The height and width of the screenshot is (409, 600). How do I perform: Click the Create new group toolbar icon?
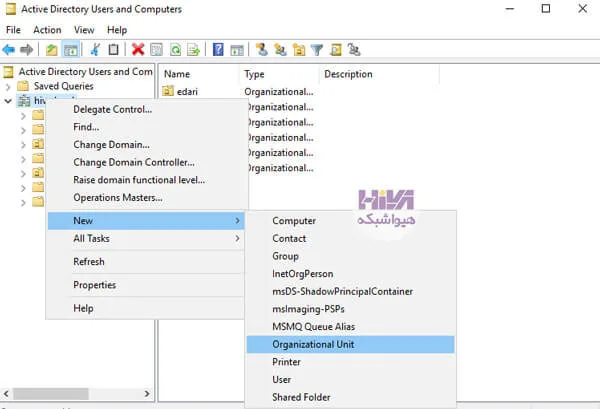[280, 50]
